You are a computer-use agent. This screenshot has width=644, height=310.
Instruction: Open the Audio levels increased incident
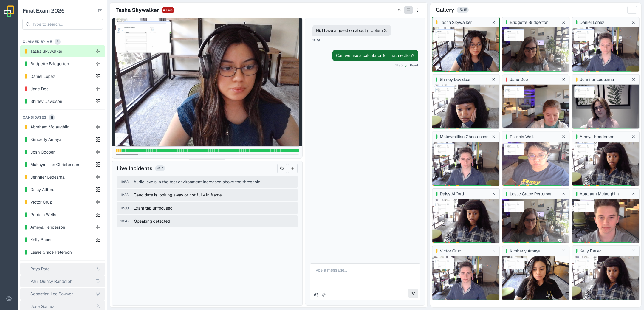point(207,182)
